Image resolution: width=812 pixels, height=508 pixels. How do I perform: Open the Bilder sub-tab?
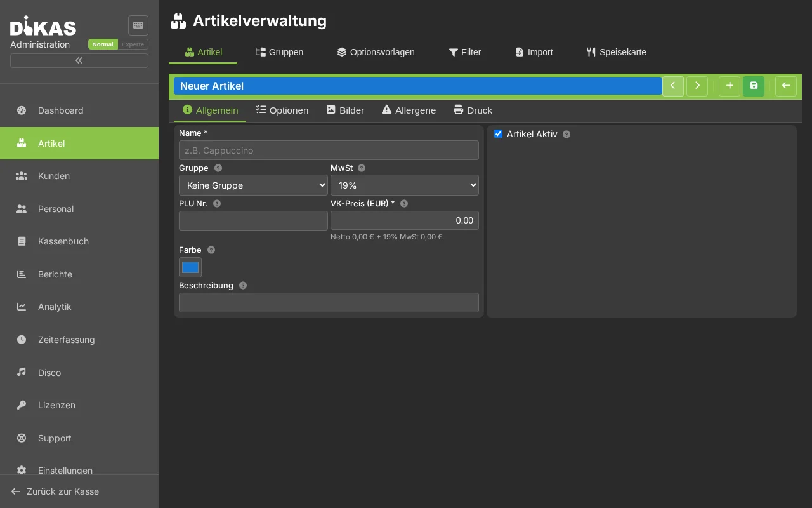pos(345,110)
